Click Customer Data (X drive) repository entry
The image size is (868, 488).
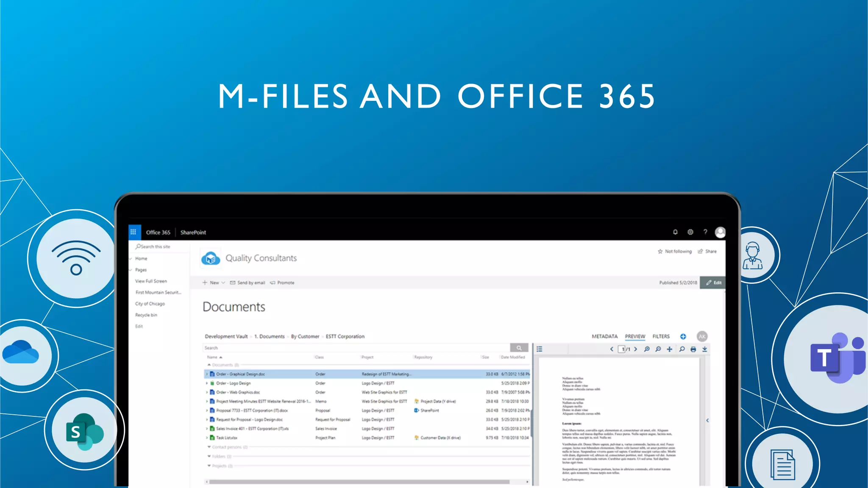click(x=438, y=438)
